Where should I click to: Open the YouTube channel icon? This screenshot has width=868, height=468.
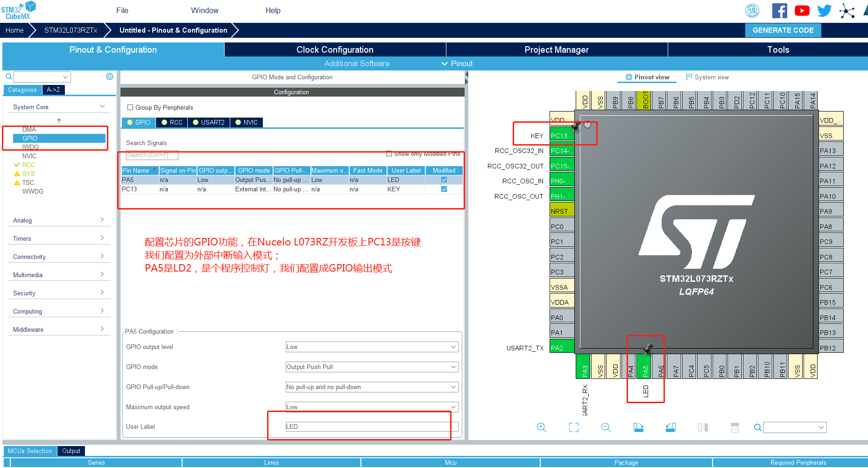[802, 11]
